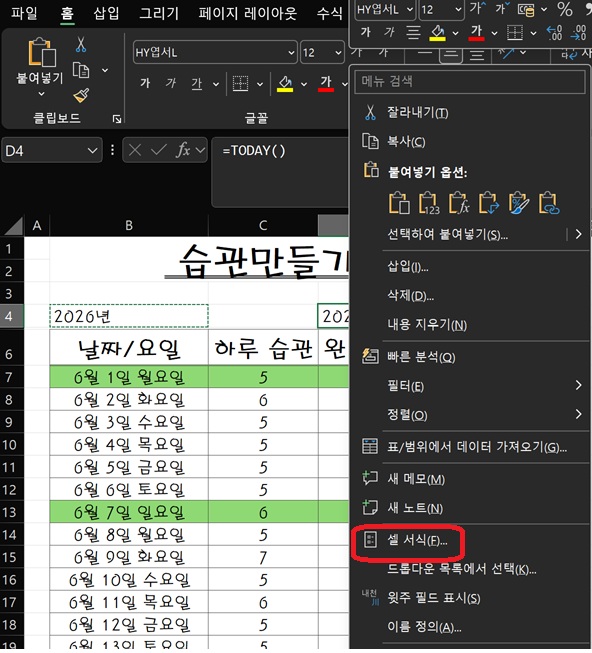Screen dimensions: 592x653
Task: Choose 삭제 from context menu
Action: coord(410,296)
